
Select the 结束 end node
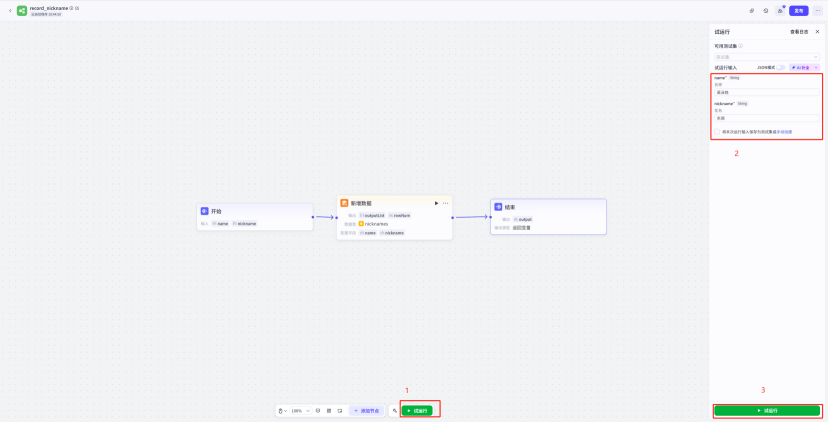pyautogui.click(x=548, y=217)
